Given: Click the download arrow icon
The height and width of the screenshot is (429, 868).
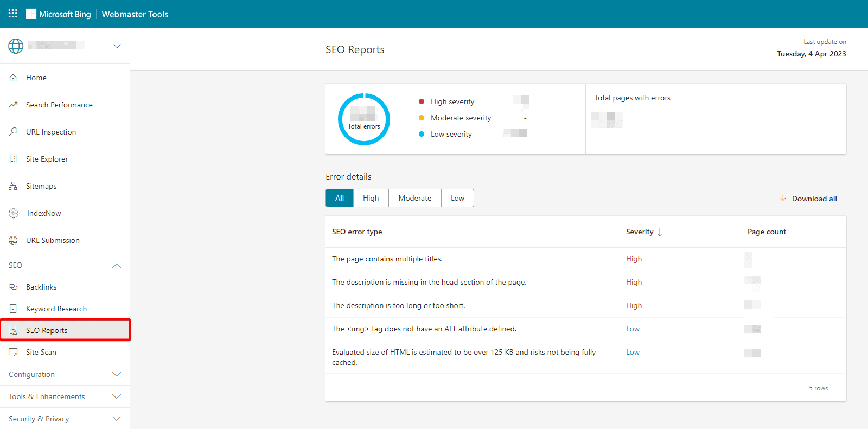Looking at the screenshot, I should coord(783,199).
